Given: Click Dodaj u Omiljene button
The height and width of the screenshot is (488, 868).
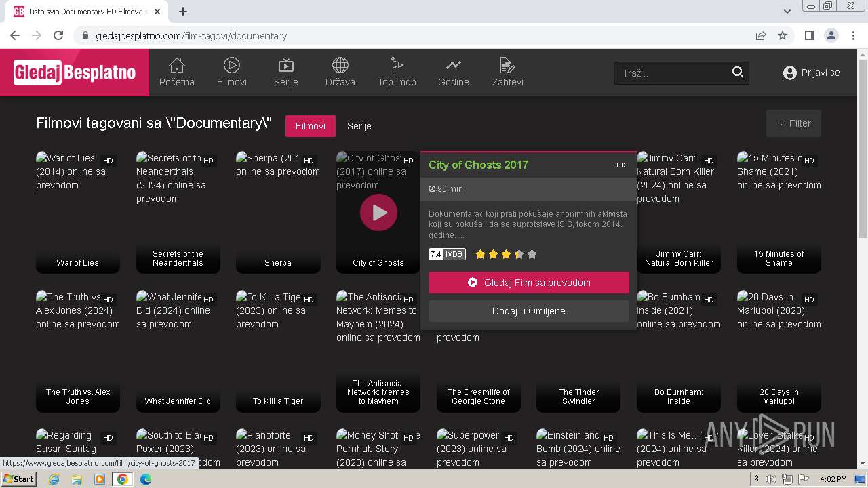Looking at the screenshot, I should pyautogui.click(x=529, y=311).
